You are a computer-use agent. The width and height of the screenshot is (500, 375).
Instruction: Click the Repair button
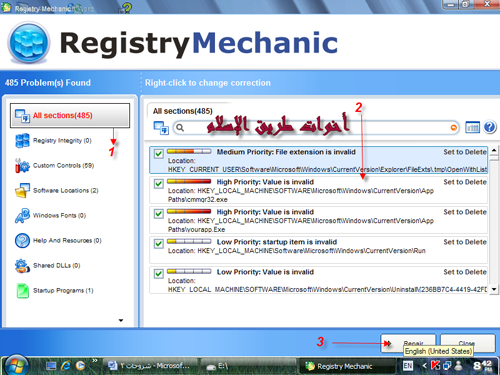[x=408, y=343]
